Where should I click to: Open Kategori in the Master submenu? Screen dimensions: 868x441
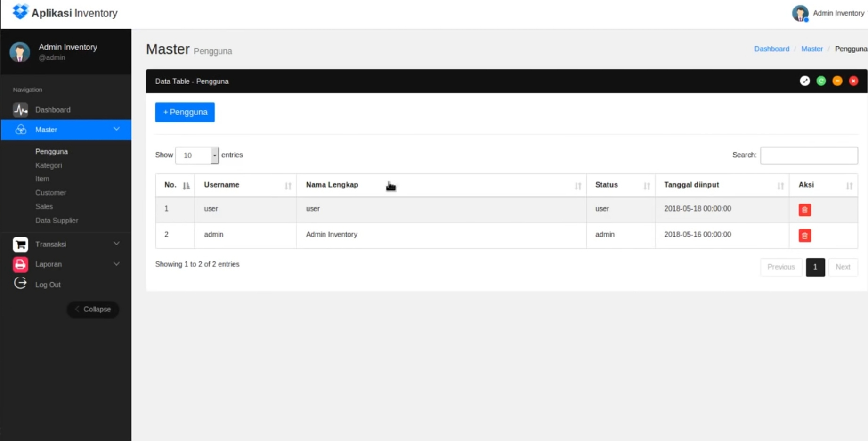49,165
